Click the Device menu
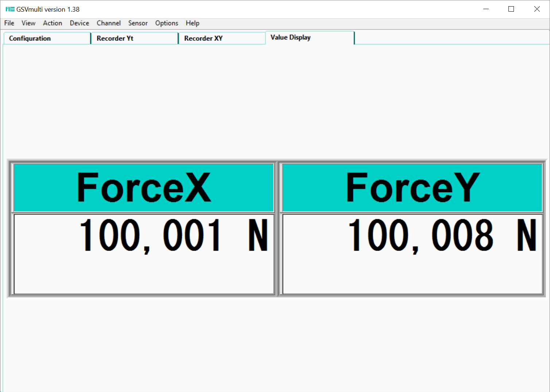 (80, 23)
